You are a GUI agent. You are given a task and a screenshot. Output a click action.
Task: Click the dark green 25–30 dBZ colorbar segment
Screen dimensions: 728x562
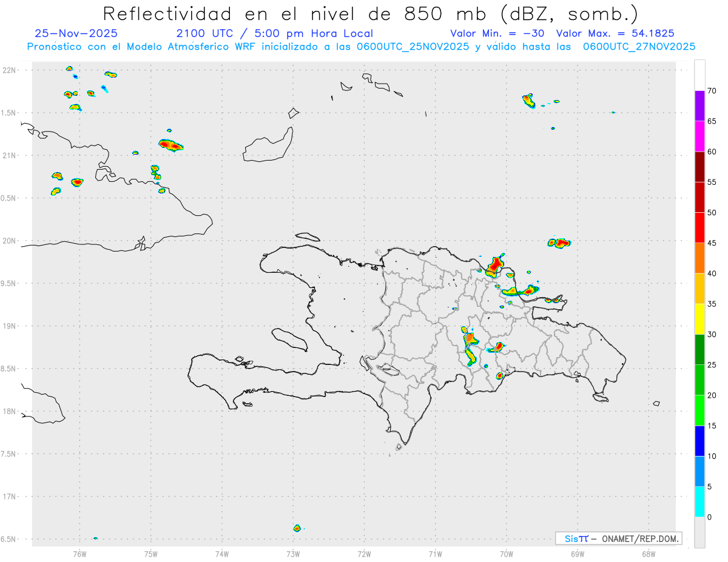(699, 349)
